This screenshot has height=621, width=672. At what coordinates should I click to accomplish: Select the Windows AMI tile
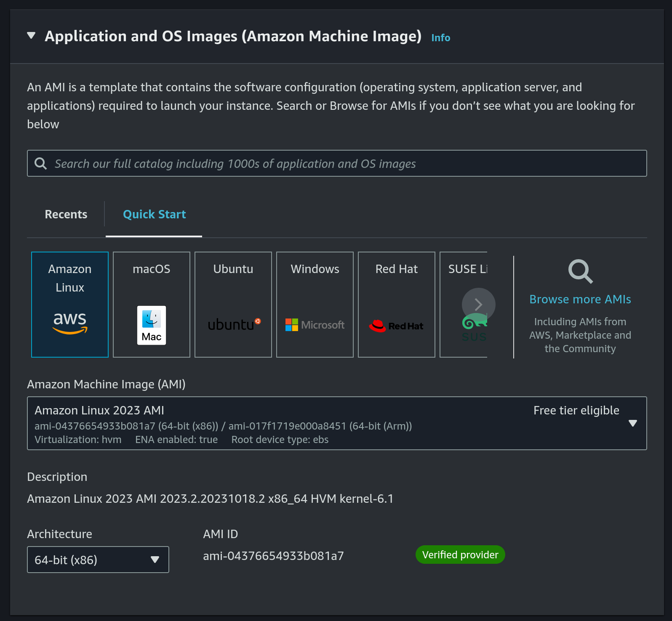click(315, 305)
